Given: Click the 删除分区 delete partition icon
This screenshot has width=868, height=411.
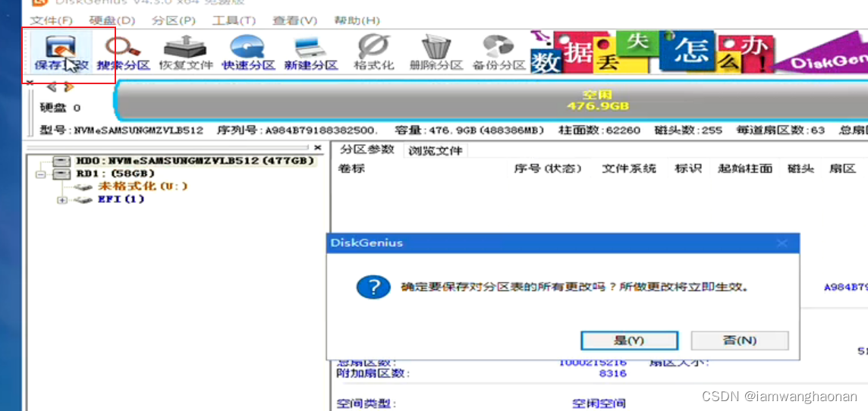Looking at the screenshot, I should click(x=436, y=53).
